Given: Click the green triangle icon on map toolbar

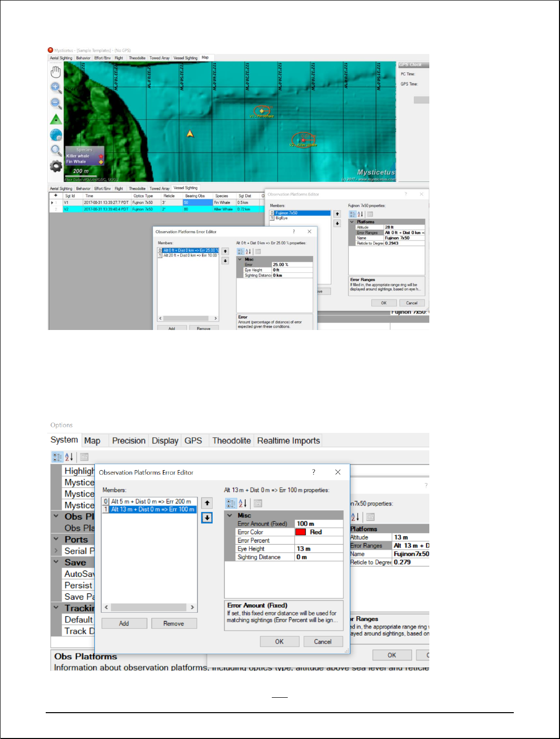Looking at the screenshot, I should 56,119.
